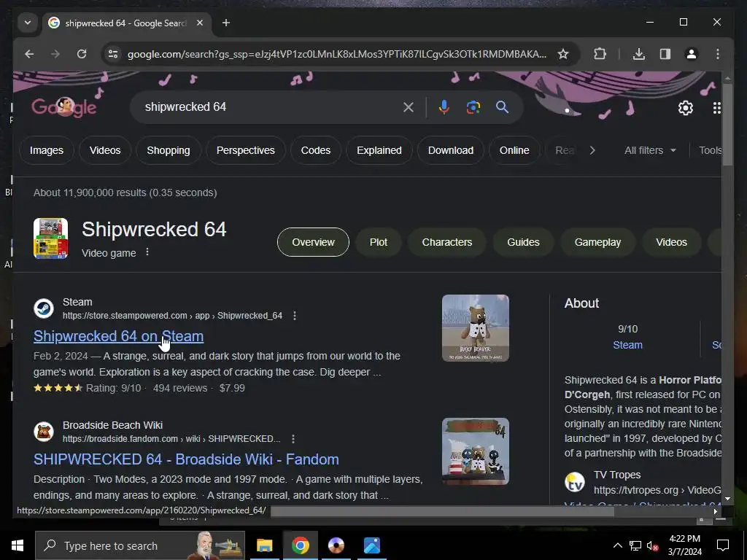This screenshot has width=747, height=560.
Task: Open the Photos app on taskbar
Action: [x=371, y=545]
